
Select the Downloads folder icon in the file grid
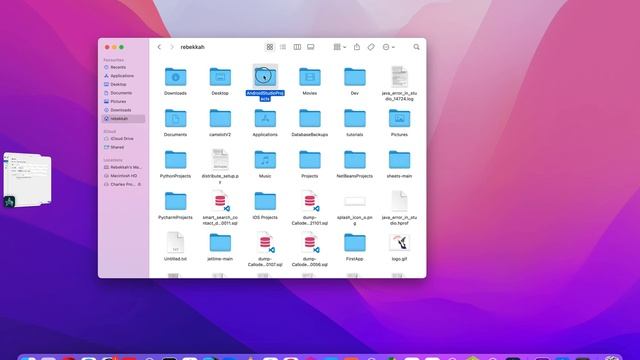click(x=176, y=77)
